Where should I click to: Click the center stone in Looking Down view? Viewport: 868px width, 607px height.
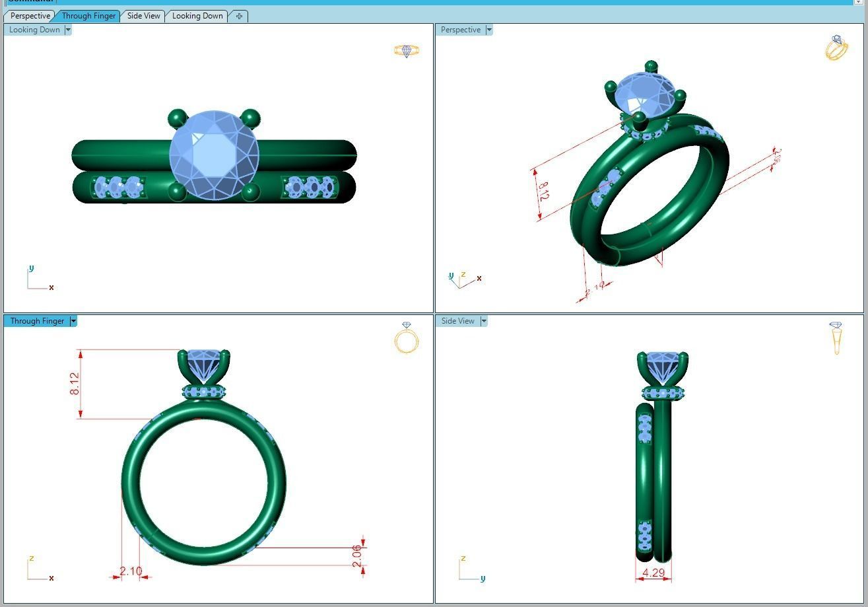213,156
